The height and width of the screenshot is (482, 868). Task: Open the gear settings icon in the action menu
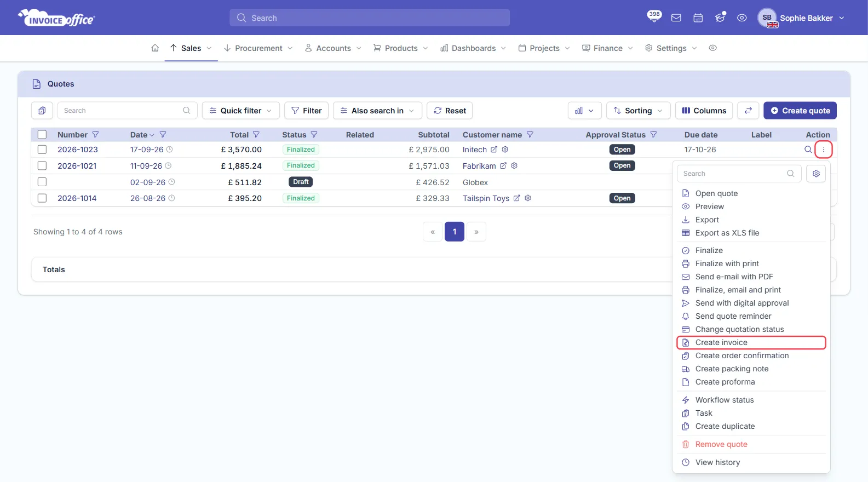[816, 174]
